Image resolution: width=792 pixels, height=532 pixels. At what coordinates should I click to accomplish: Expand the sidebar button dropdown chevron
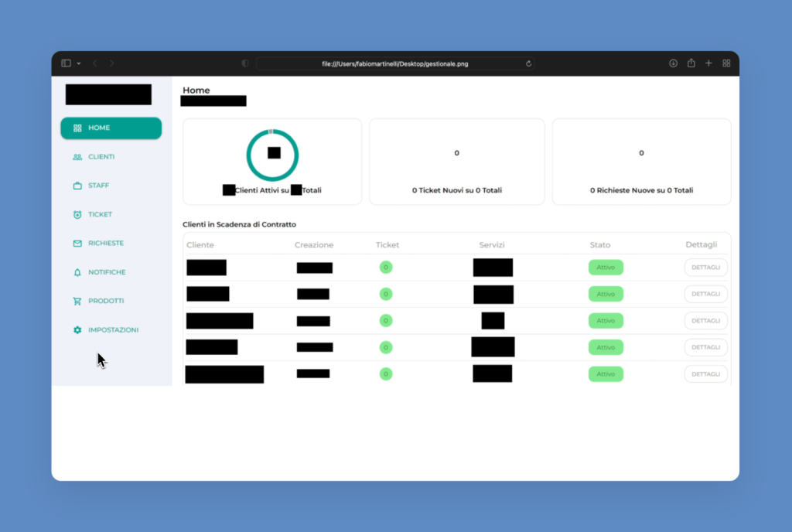[x=78, y=63]
